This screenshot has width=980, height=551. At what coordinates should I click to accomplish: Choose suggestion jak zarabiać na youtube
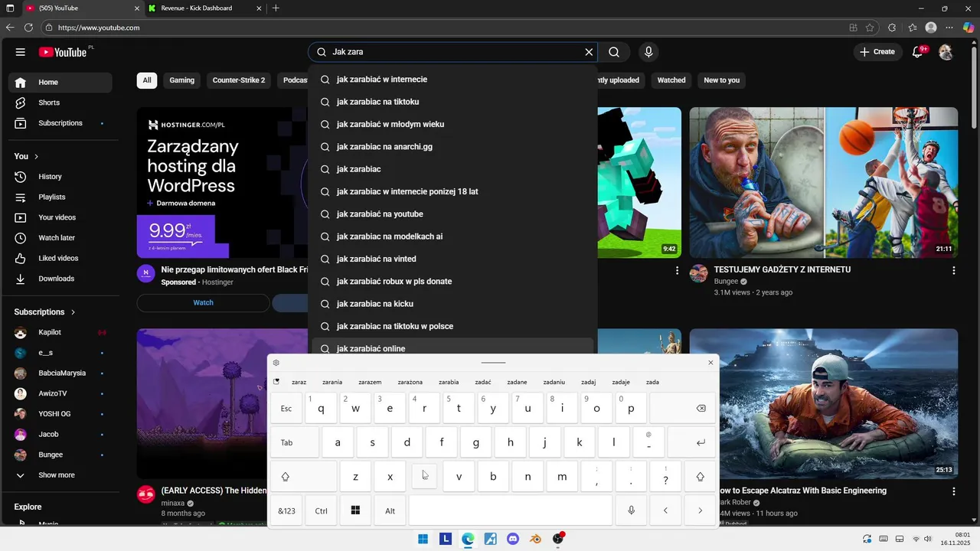coord(452,214)
